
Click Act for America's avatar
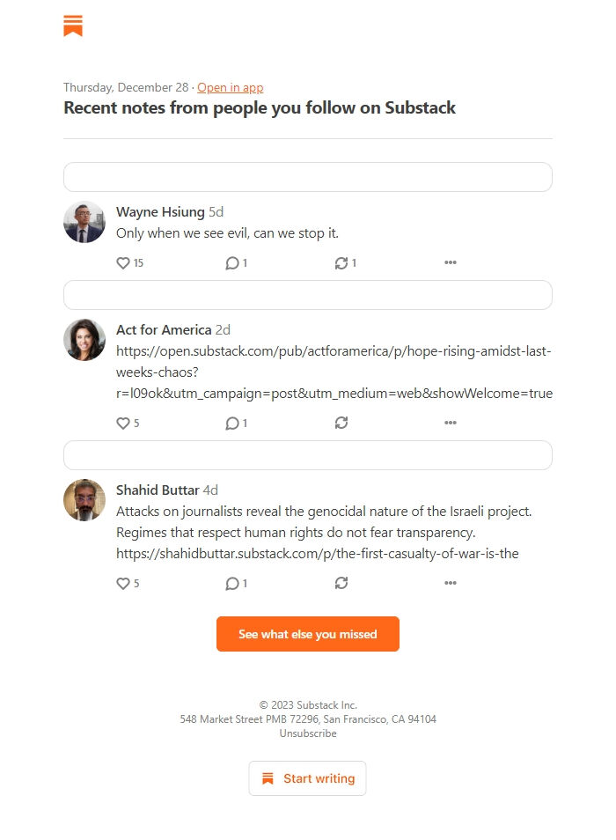84,340
